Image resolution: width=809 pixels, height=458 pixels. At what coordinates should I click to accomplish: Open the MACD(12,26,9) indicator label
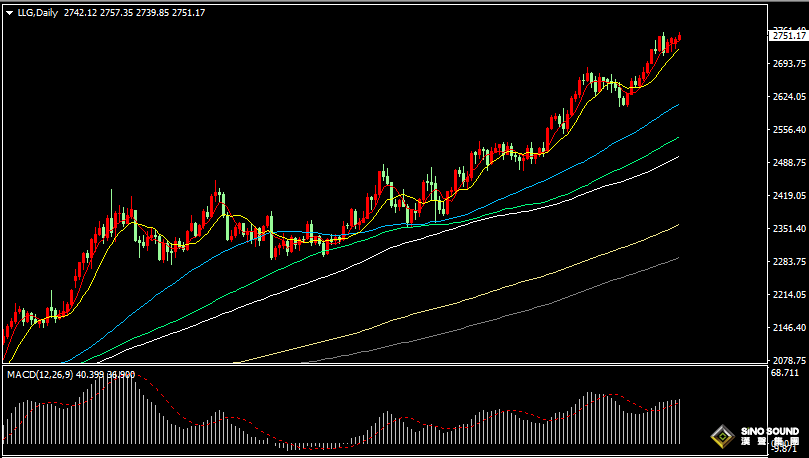40,374
